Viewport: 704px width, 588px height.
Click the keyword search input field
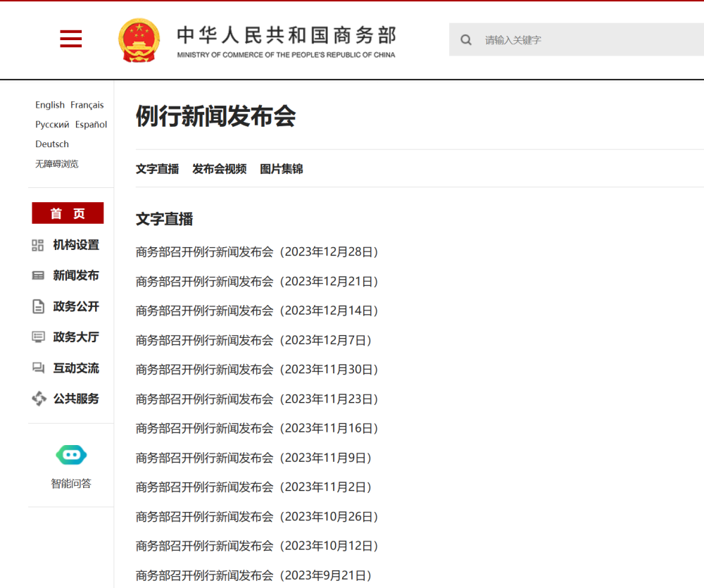click(x=563, y=39)
